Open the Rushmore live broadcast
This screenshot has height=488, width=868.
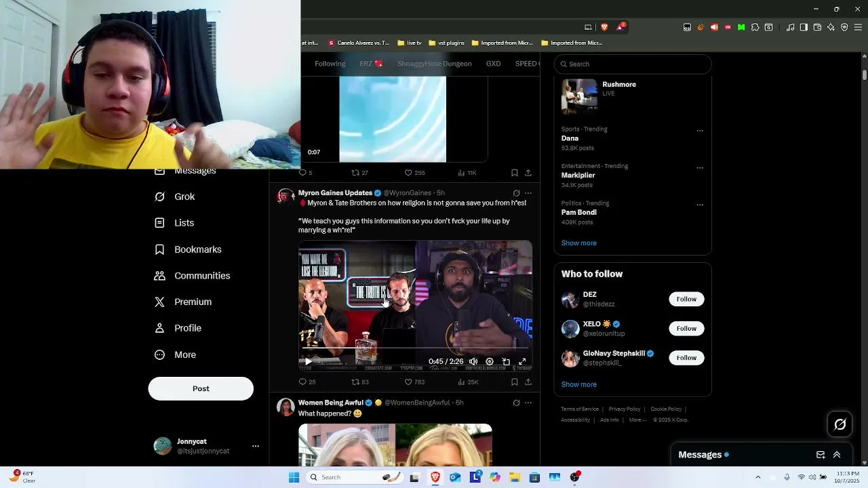click(633, 96)
